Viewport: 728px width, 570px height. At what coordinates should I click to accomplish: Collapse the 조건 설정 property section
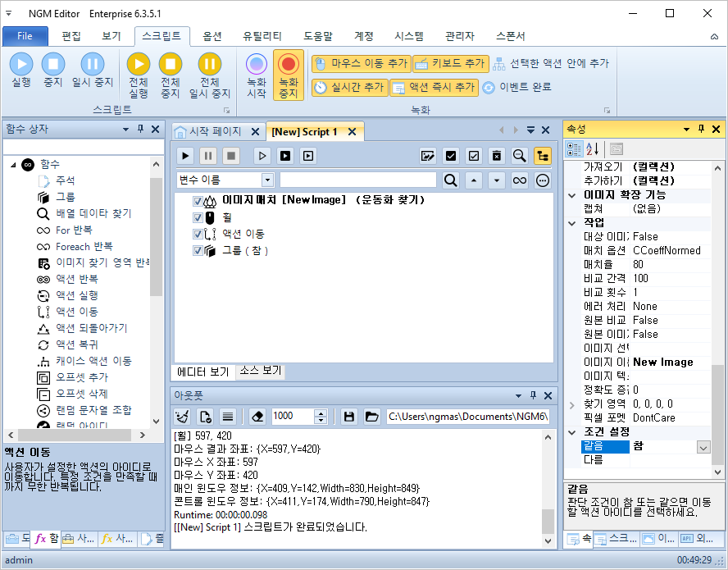pyautogui.click(x=572, y=432)
